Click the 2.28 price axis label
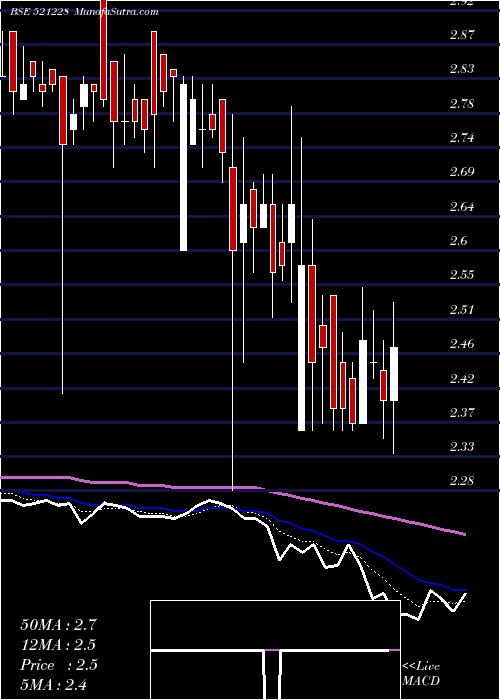The width and height of the screenshot is (500, 700). [x=462, y=481]
